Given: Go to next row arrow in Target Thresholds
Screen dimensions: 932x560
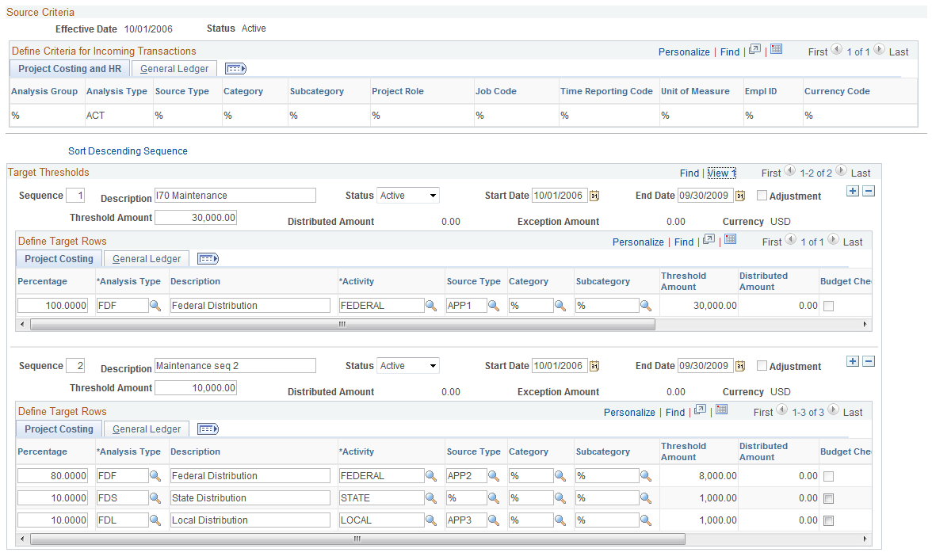Looking at the screenshot, I should coord(841,171).
